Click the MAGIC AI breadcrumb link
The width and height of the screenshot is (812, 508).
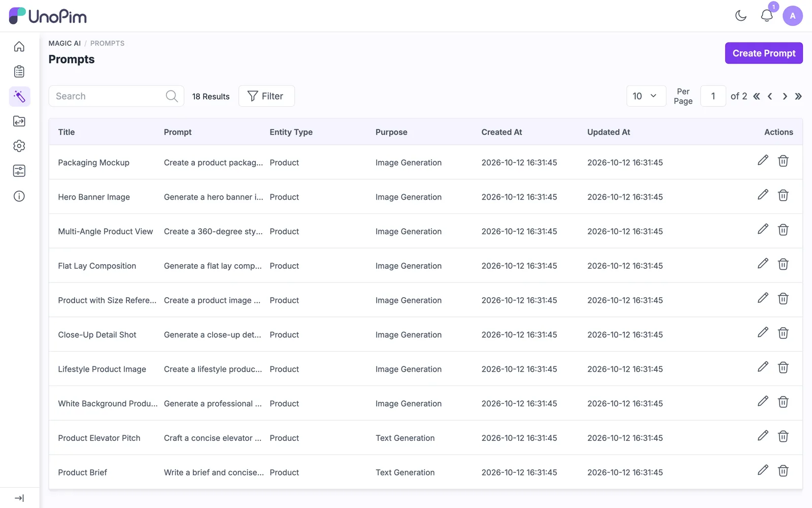[64, 44]
